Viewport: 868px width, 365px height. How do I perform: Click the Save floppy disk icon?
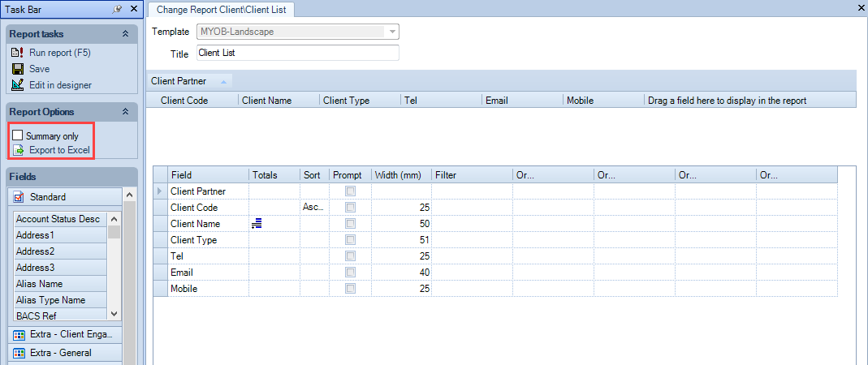18,69
